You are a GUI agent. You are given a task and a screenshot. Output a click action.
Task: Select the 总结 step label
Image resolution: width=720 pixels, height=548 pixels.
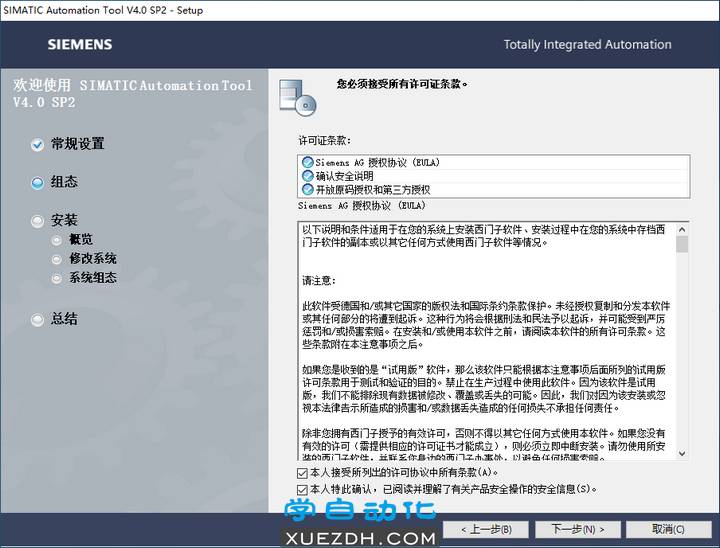click(x=64, y=319)
